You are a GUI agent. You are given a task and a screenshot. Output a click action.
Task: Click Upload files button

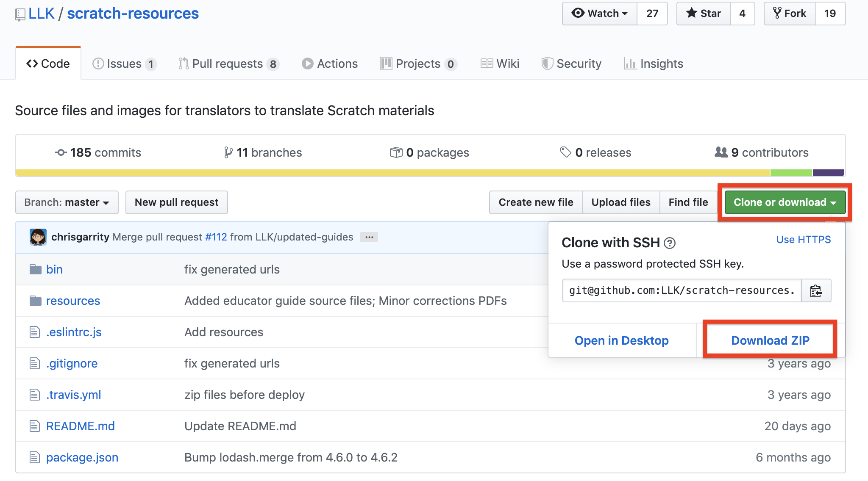[x=621, y=202]
